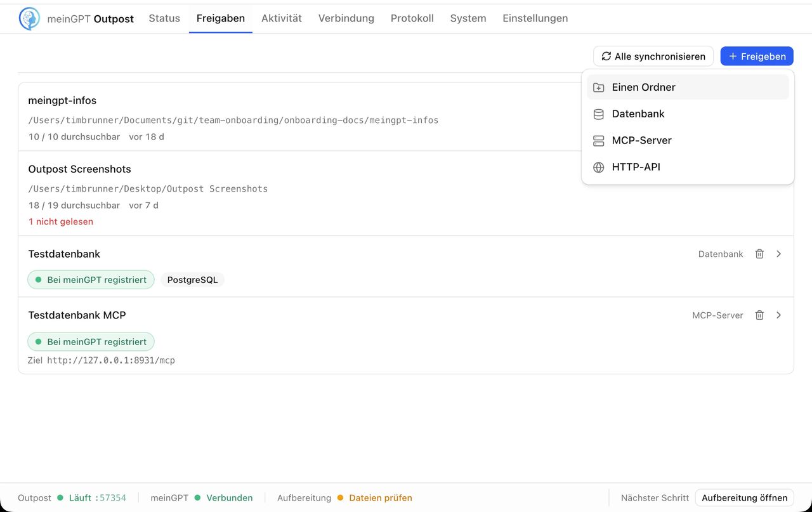812x512 pixels.
Task: Click the 'Dateien prüfen' status in footer
Action: point(381,498)
